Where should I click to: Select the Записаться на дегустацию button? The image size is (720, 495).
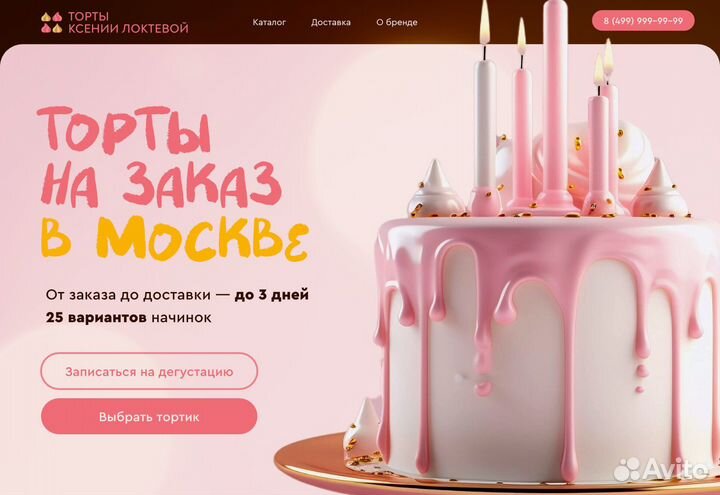pos(149,371)
